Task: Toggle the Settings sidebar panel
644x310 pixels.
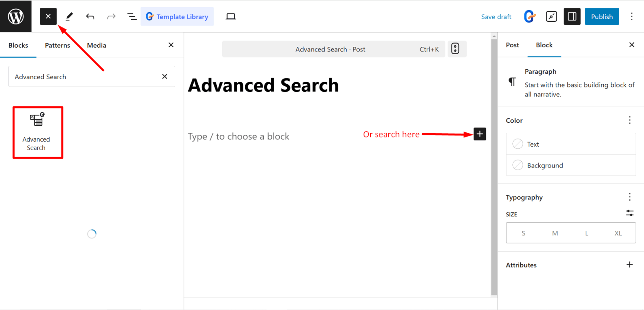Action: pos(572,16)
